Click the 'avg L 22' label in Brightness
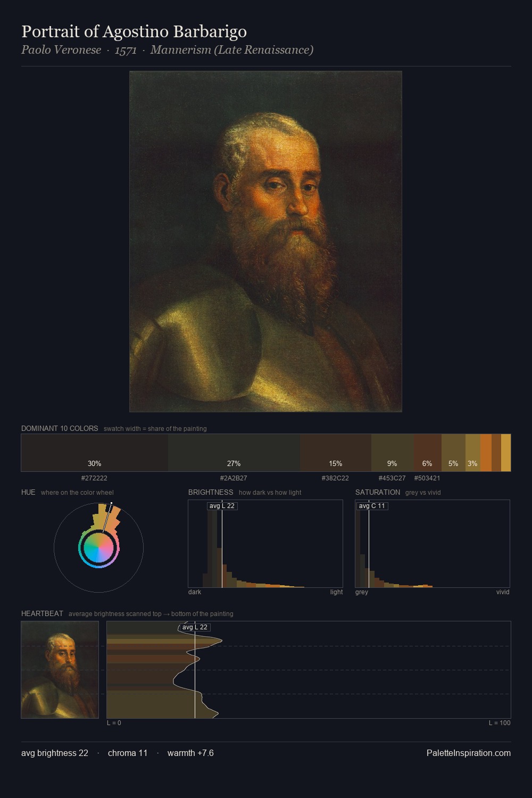Screen dimensions: 532x798 coord(222,506)
